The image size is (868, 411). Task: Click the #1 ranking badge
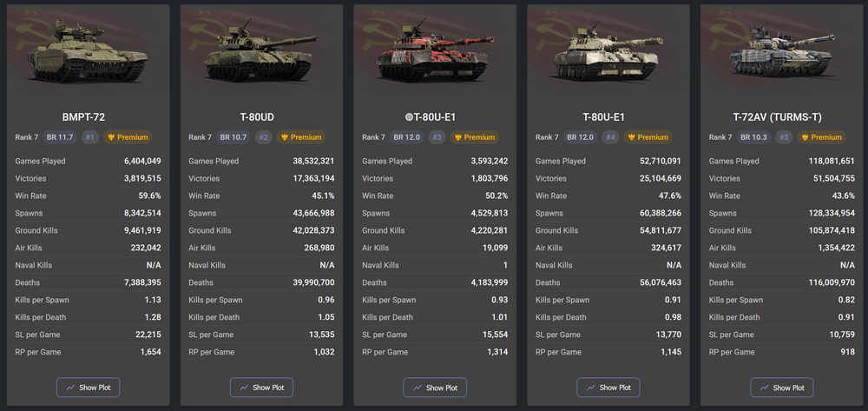90,137
